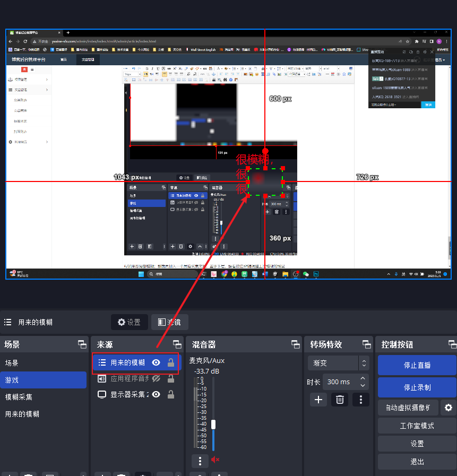
Task: Toggle the lock on 显示器采集 source
Action: click(171, 394)
